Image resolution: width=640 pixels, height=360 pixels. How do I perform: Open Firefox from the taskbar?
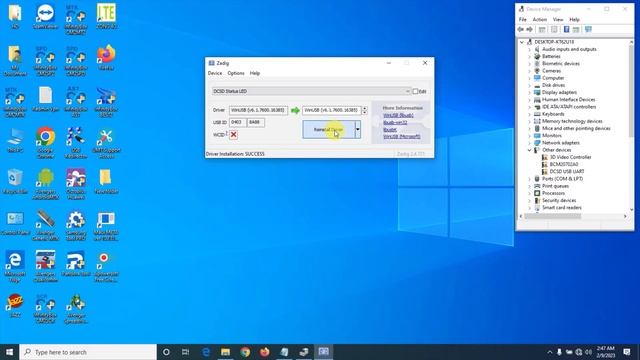tap(264, 352)
